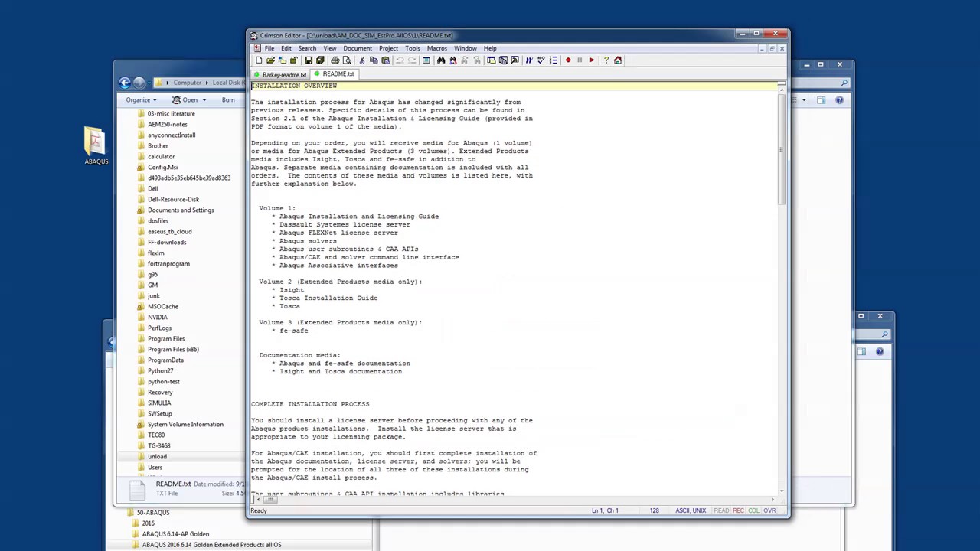Click the Home page house icon
Image resolution: width=980 pixels, height=551 pixels.
618,60
